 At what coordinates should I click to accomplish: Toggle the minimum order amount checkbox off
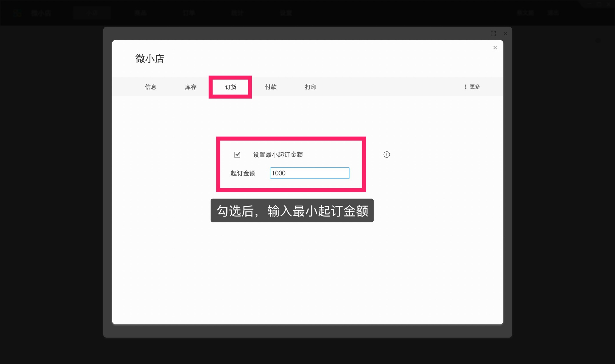pos(237,155)
